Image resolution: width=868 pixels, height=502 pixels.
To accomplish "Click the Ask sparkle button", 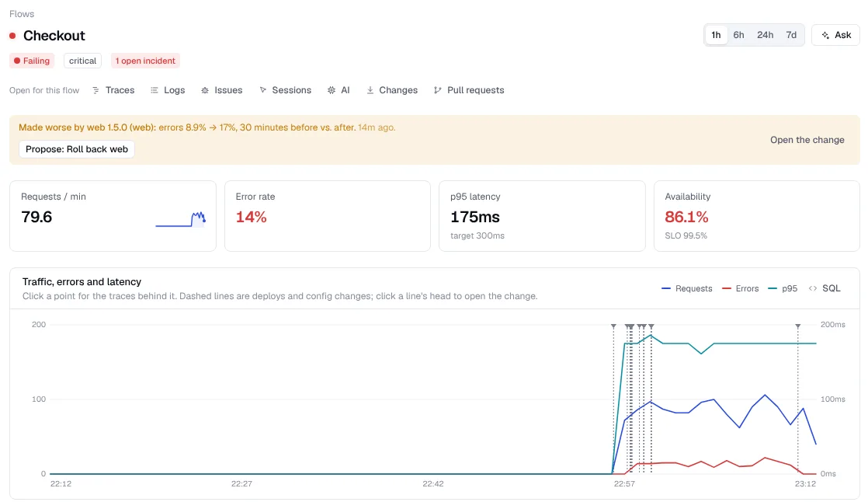I will click(x=835, y=35).
